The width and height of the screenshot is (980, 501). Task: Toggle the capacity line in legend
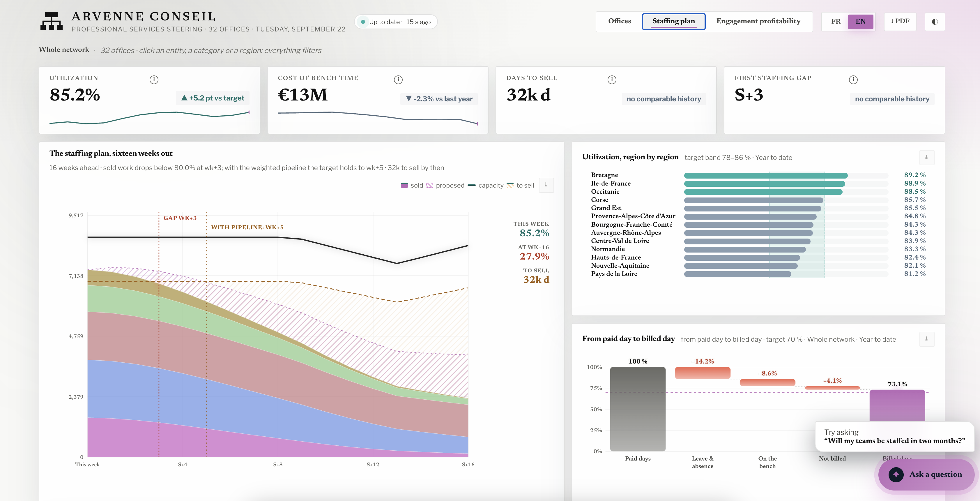pyautogui.click(x=485, y=186)
